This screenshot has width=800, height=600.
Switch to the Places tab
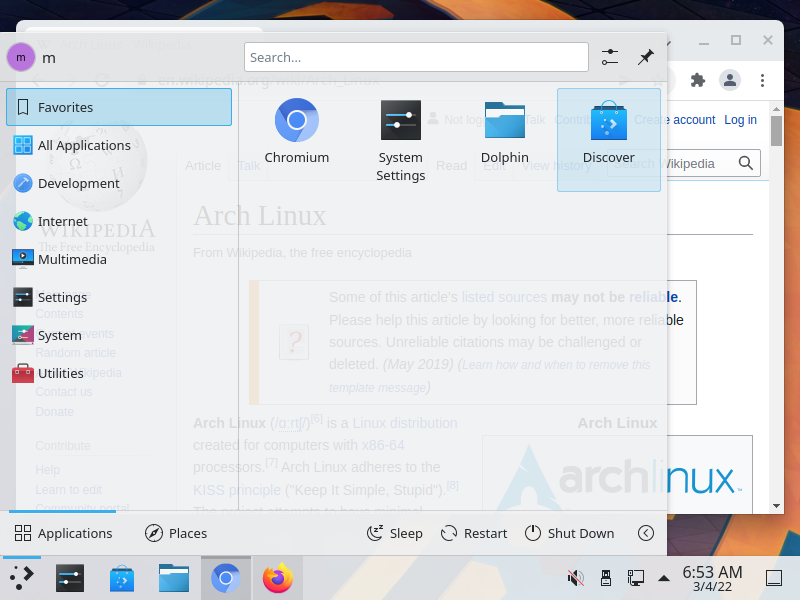coord(176,533)
